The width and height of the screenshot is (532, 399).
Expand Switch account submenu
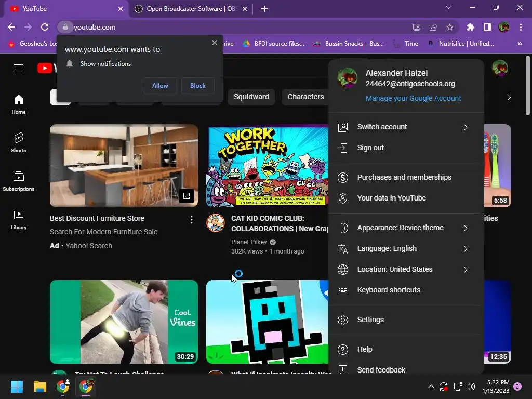(x=406, y=127)
